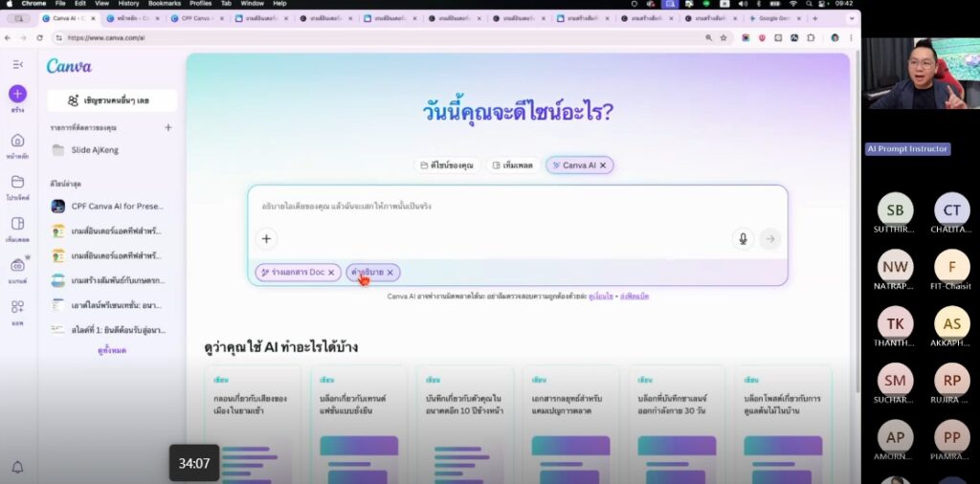Open the Templates icon in left sidebar

[17, 224]
